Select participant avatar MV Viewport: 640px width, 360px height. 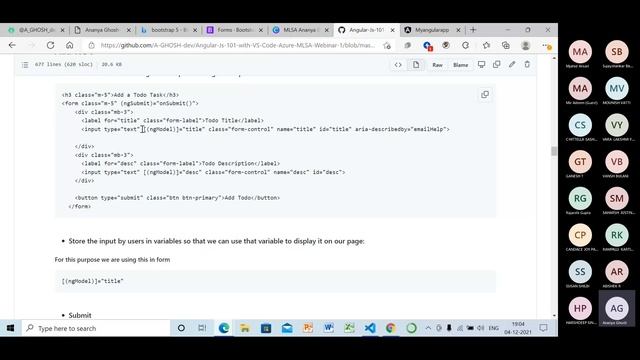pos(617,89)
